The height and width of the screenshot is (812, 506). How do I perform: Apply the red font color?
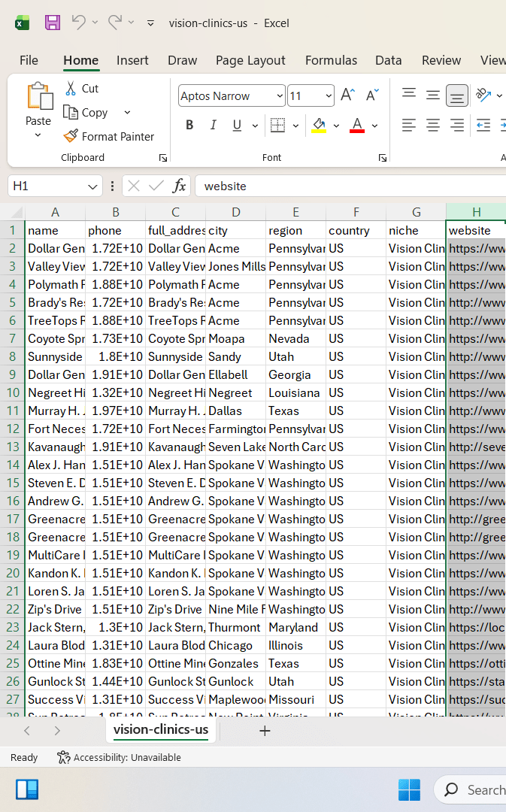tap(357, 125)
